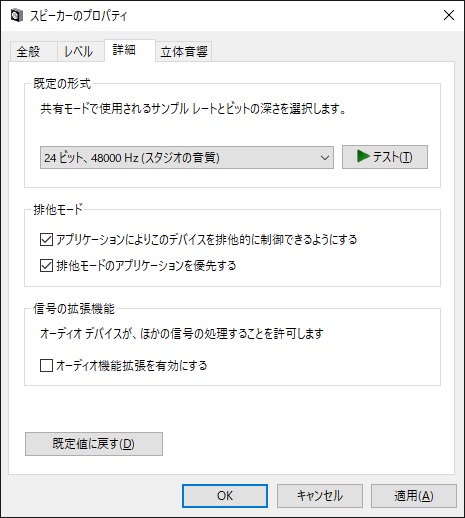Viewport: 465px width, 518px height.
Task: Enable オーディオ機能拡張を有効にする checkbox
Action: tap(46, 365)
